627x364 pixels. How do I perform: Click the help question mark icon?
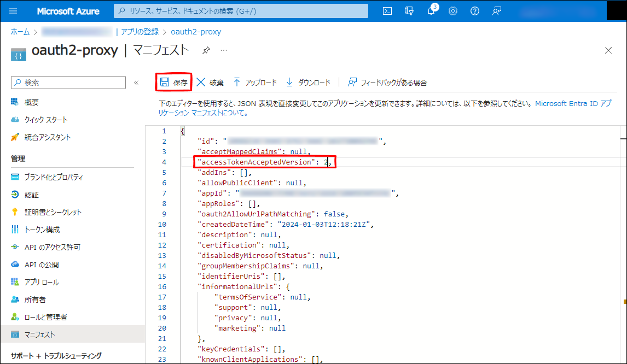pos(475,11)
